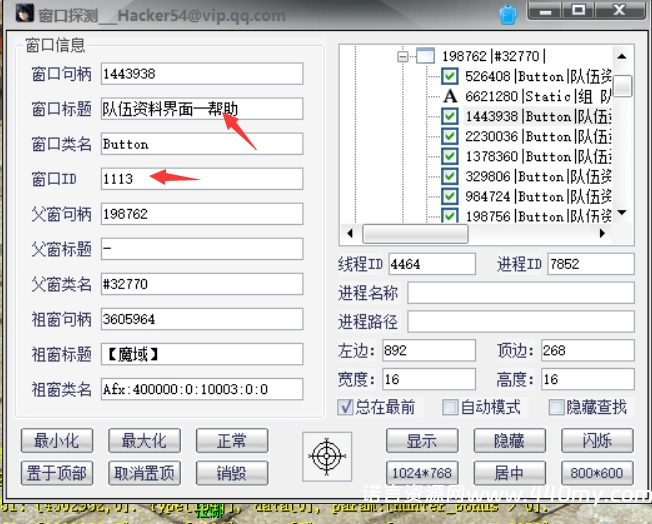Enable the 隐藏查找 checkbox
652x524 pixels.
[x=556, y=407]
